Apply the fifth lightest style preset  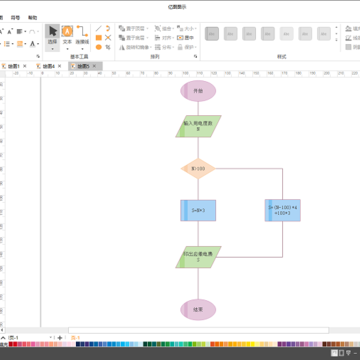pyautogui.click(x=287, y=34)
